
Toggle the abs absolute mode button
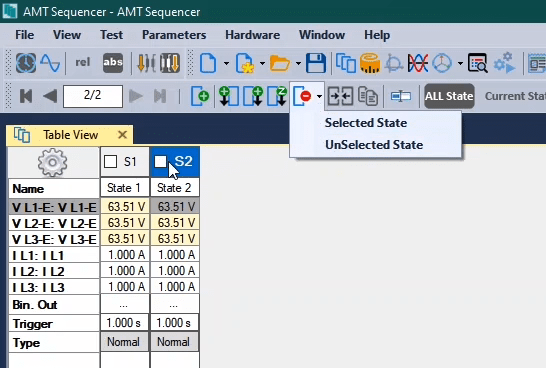tap(113, 63)
